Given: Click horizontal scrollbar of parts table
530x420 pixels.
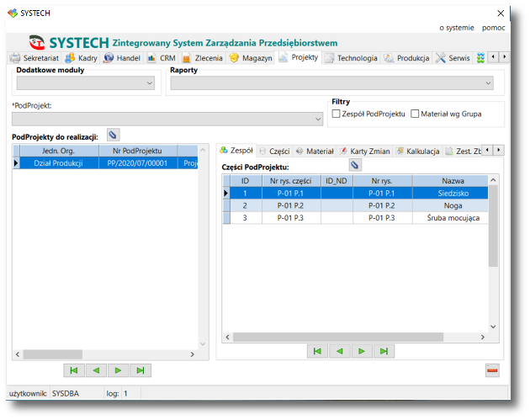Looking at the screenshot, I should [338, 337].
